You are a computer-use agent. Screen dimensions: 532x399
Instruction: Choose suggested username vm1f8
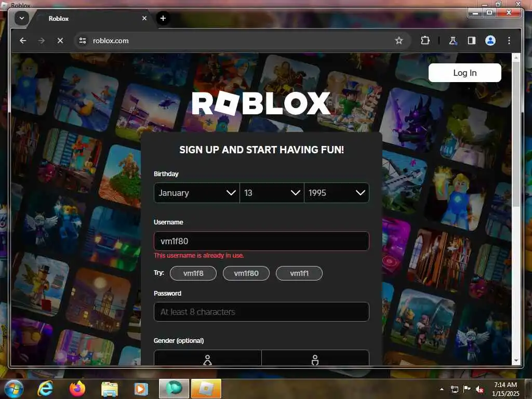click(x=193, y=273)
